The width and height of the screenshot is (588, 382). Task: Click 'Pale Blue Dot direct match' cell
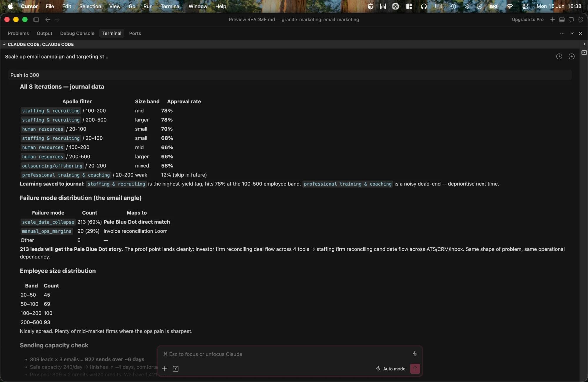coord(136,222)
